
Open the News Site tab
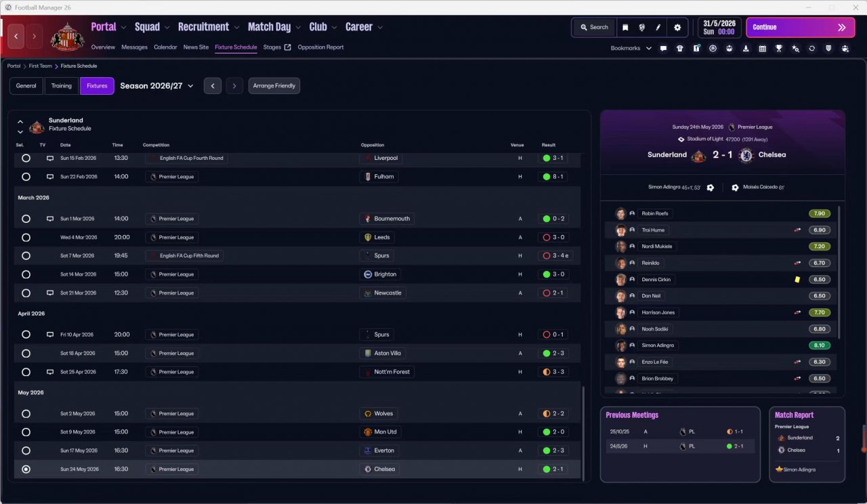196,47
